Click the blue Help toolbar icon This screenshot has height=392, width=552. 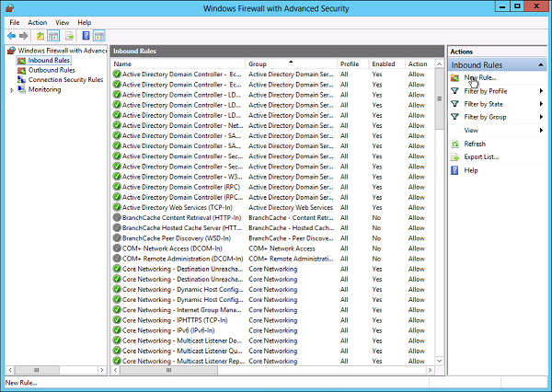click(x=86, y=36)
